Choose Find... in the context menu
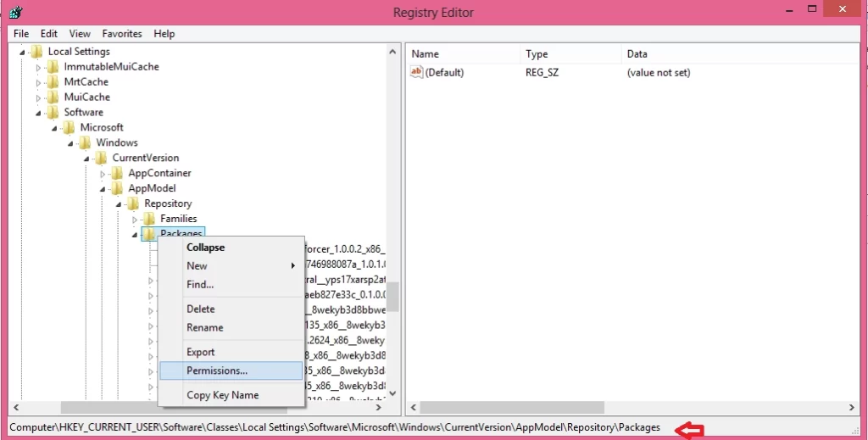868x440 pixels. coord(231,285)
